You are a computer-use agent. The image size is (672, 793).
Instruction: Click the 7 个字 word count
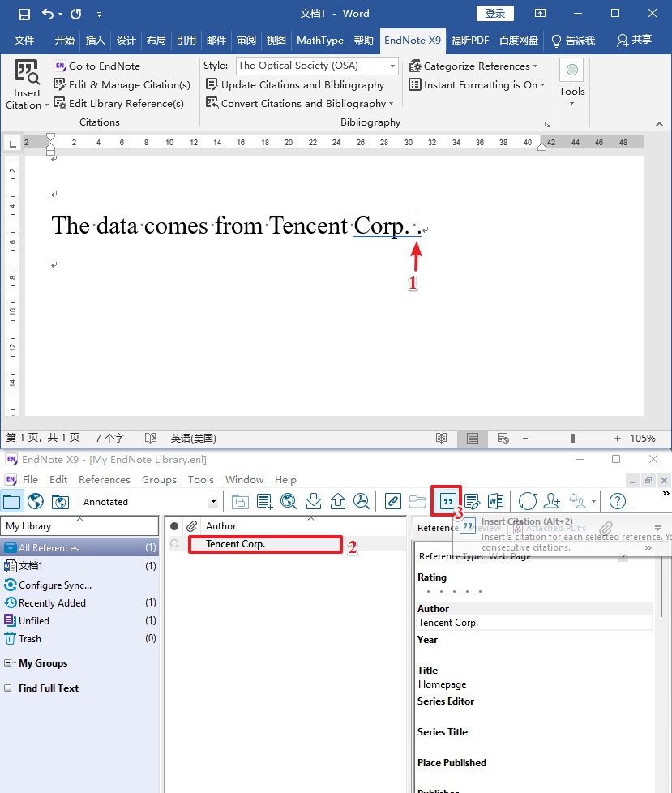(109, 438)
